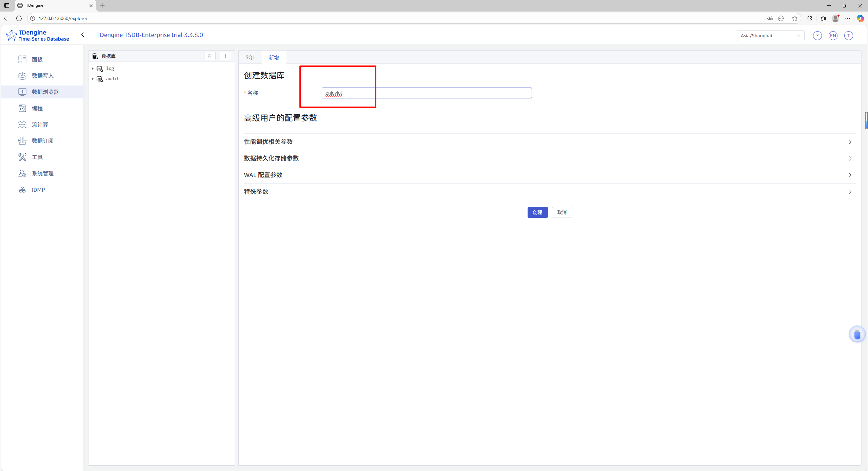Open 数据写入 data ingestion page
This screenshot has width=868, height=471.
coord(42,76)
